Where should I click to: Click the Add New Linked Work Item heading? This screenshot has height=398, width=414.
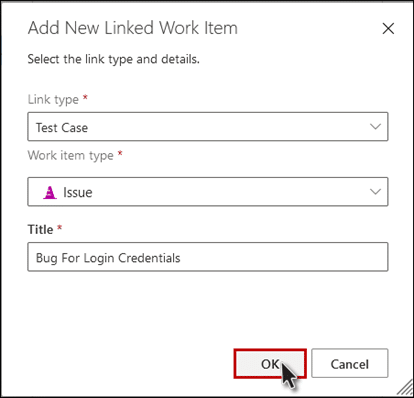(x=133, y=28)
